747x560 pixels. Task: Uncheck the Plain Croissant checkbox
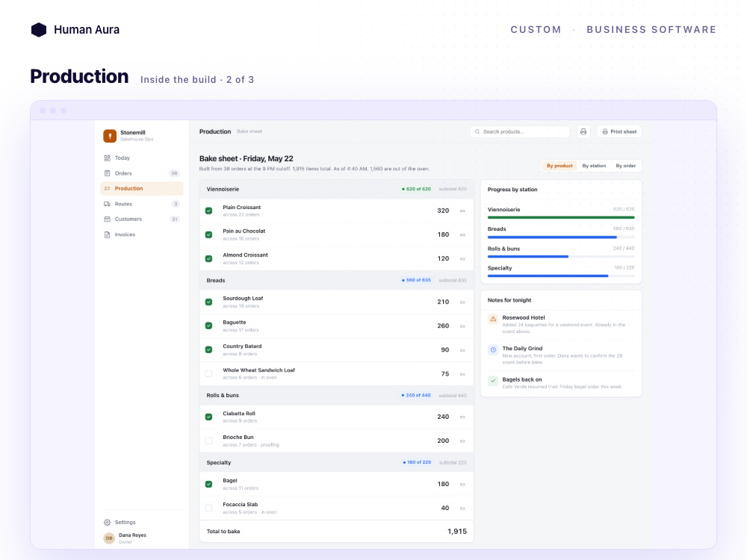tap(208, 211)
